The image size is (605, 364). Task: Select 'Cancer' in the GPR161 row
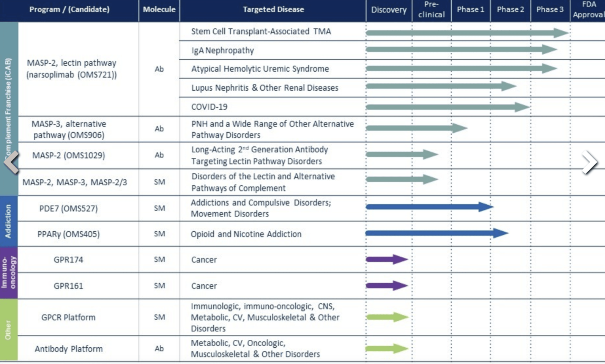click(204, 286)
